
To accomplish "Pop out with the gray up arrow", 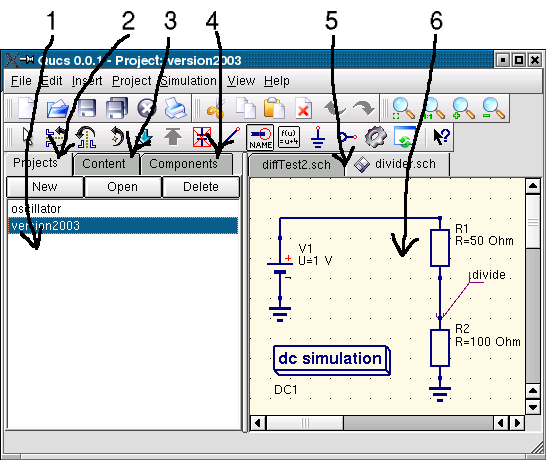I will pyautogui.click(x=173, y=137).
